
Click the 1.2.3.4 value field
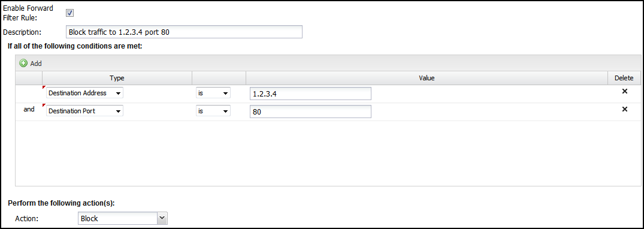point(310,94)
